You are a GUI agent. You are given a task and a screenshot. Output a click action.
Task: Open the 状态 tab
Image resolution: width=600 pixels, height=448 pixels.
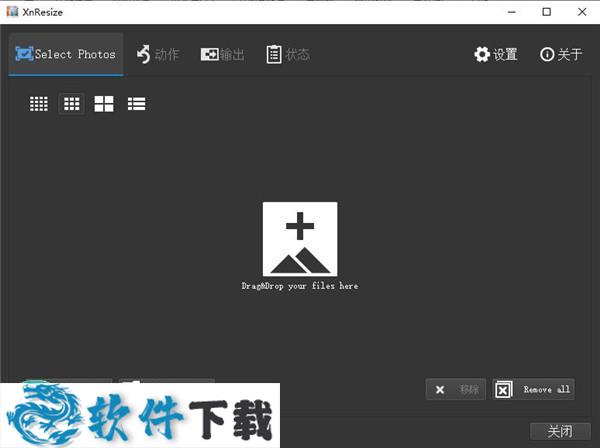click(288, 54)
